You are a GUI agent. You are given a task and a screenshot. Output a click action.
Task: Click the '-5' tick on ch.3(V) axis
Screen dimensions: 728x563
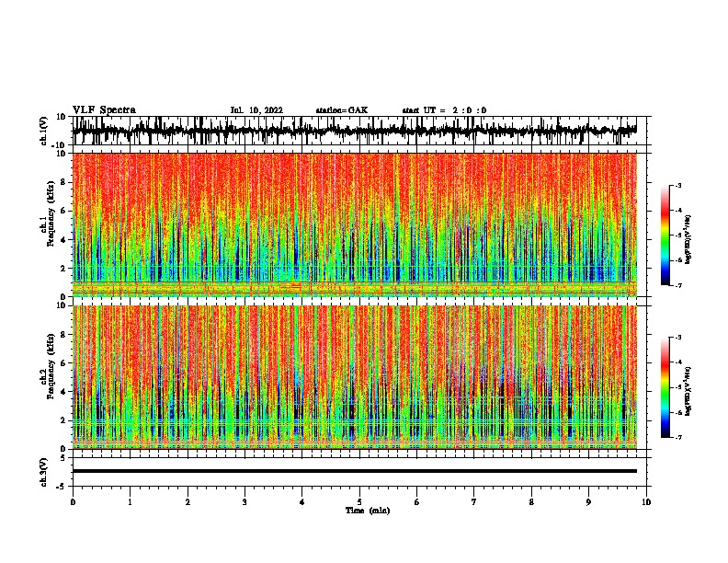tap(63, 487)
